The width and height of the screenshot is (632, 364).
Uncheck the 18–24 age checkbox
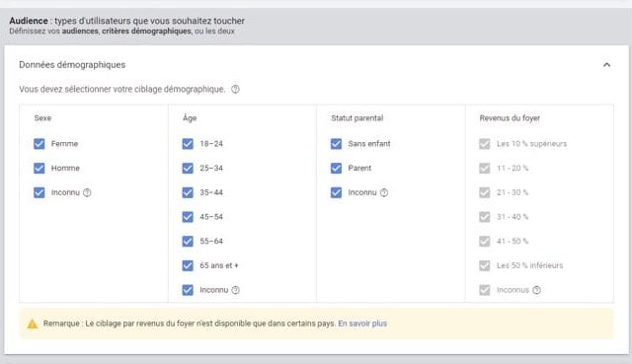click(x=188, y=144)
